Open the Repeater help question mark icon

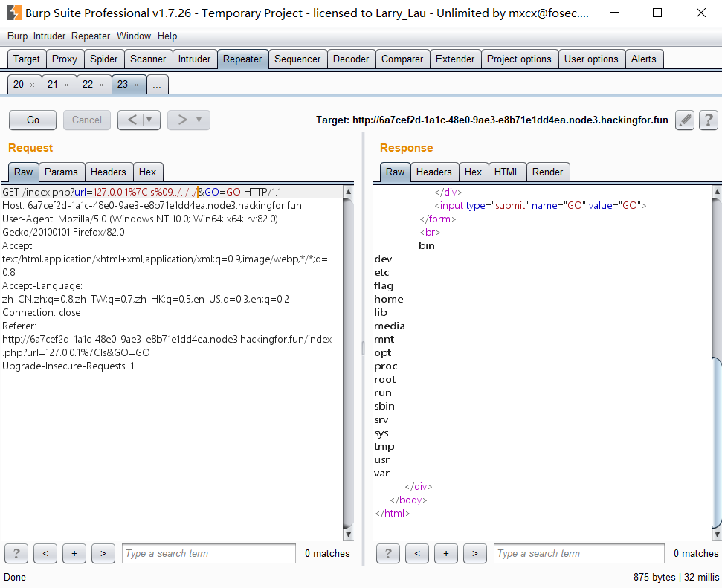[x=708, y=120]
